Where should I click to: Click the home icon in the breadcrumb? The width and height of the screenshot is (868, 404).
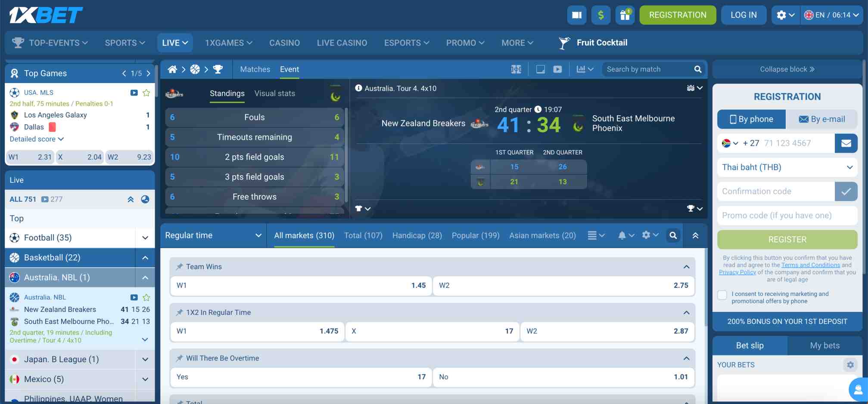[x=172, y=69]
